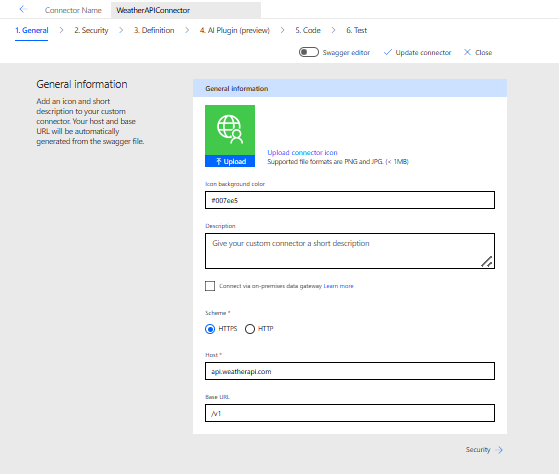
Task: Open the Learn more link
Action: click(x=338, y=286)
